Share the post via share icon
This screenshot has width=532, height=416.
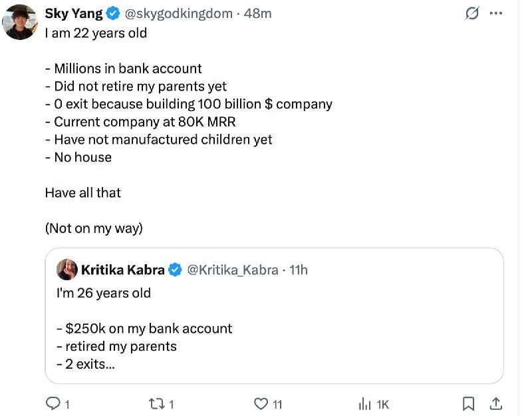point(495,403)
